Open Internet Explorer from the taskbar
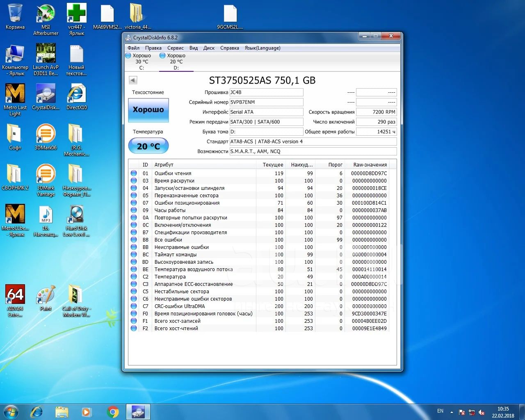The image size is (525, 420). pos(37,412)
